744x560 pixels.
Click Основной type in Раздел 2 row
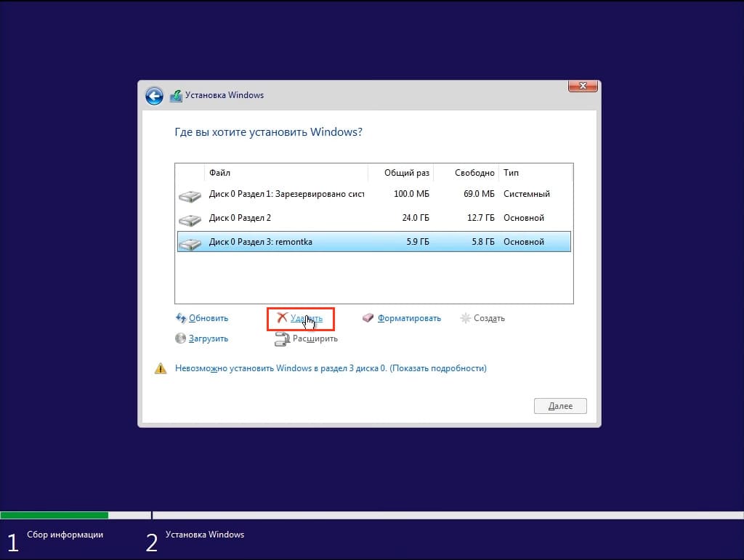[x=524, y=218]
